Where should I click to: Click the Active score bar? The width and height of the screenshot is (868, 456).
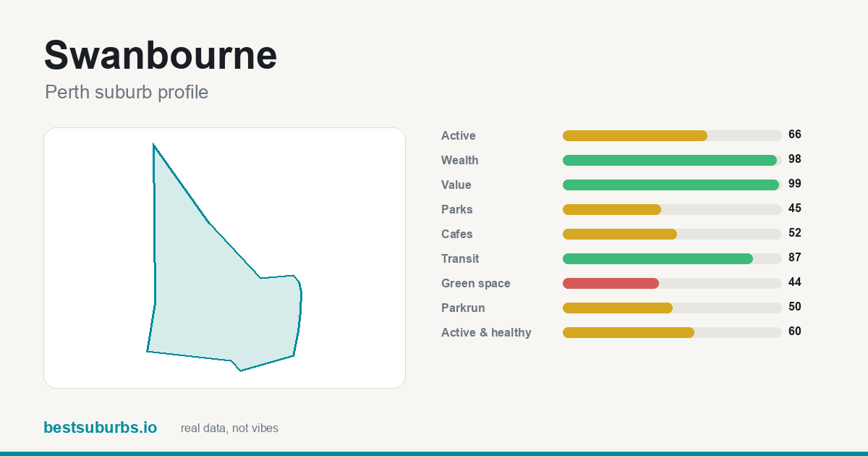point(672,135)
